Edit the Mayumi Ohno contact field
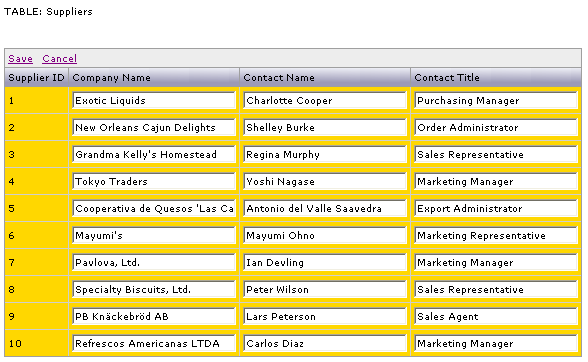The height and width of the screenshot is (362, 588). tap(325, 236)
